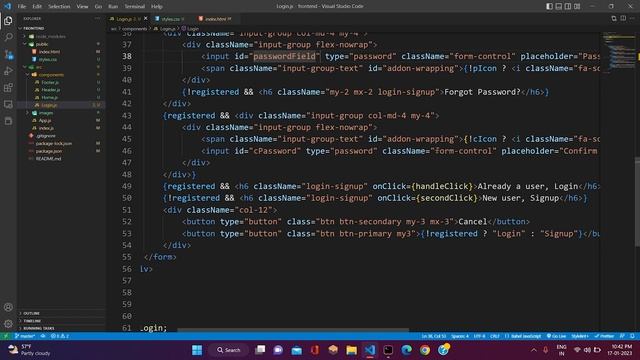This screenshot has width=640, height=360.
Task: Expand the Running Tasks section
Action: click(39, 328)
